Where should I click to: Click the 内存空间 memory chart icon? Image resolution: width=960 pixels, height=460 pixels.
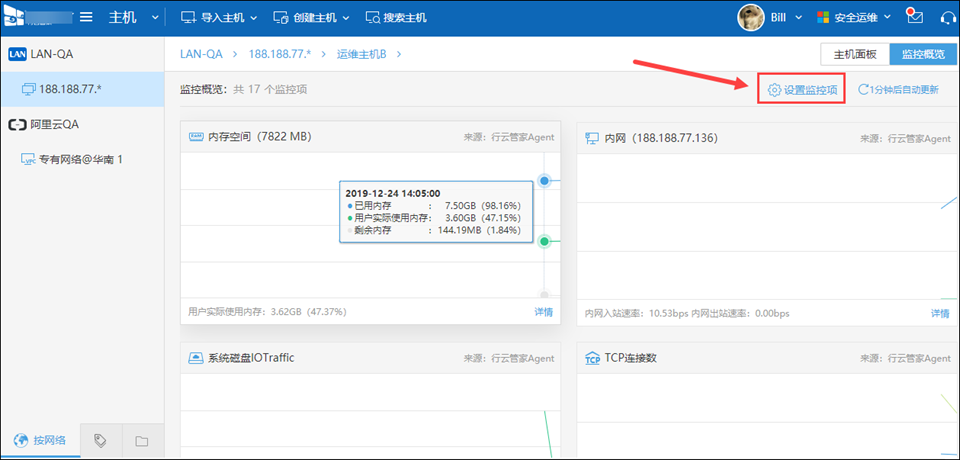[195, 137]
